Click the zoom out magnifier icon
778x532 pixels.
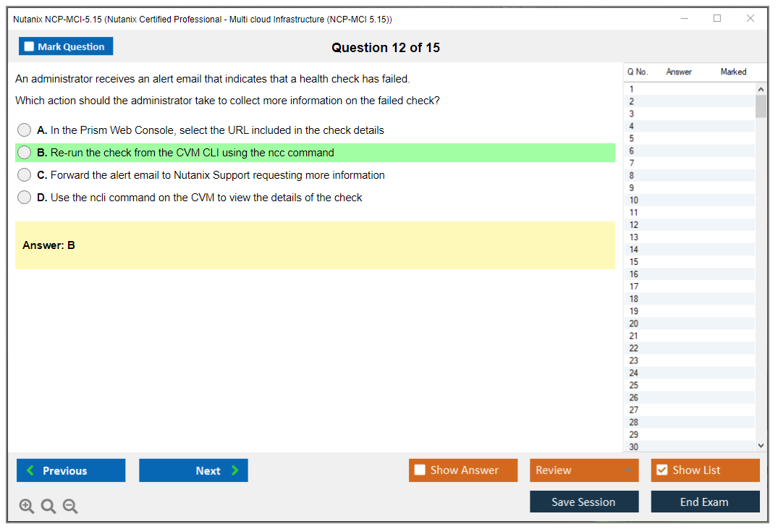(x=70, y=507)
